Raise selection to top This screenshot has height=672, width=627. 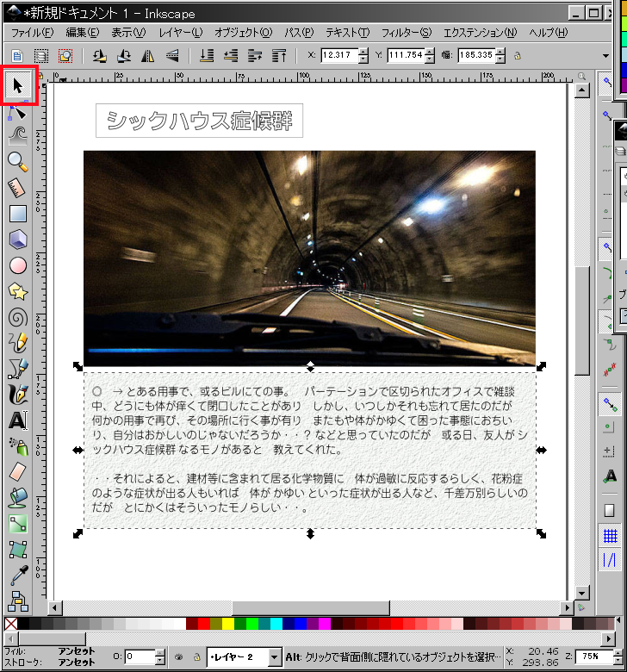[x=279, y=56]
